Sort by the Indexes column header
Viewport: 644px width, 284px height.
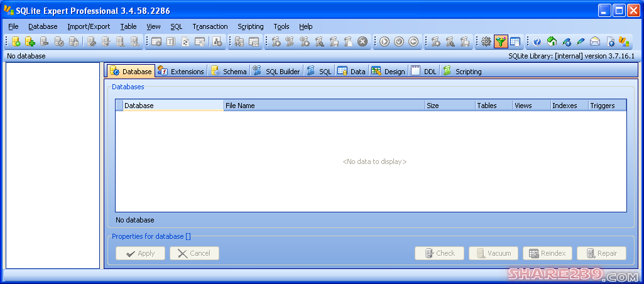(570, 106)
